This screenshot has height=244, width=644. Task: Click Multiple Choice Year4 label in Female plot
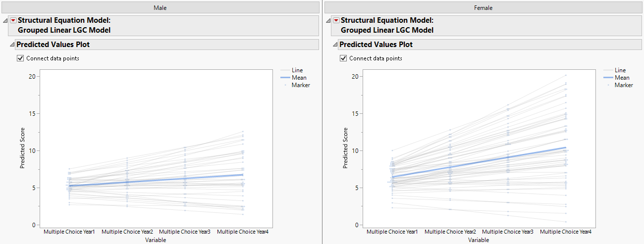[566, 232]
